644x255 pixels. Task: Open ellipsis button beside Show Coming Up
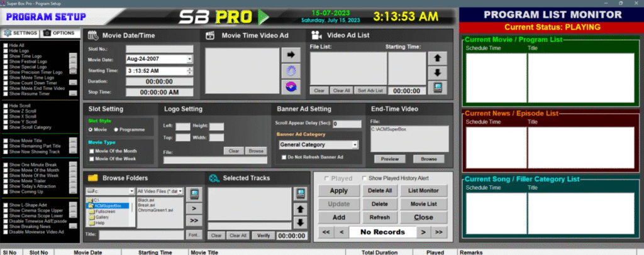pyautogui.click(x=73, y=192)
